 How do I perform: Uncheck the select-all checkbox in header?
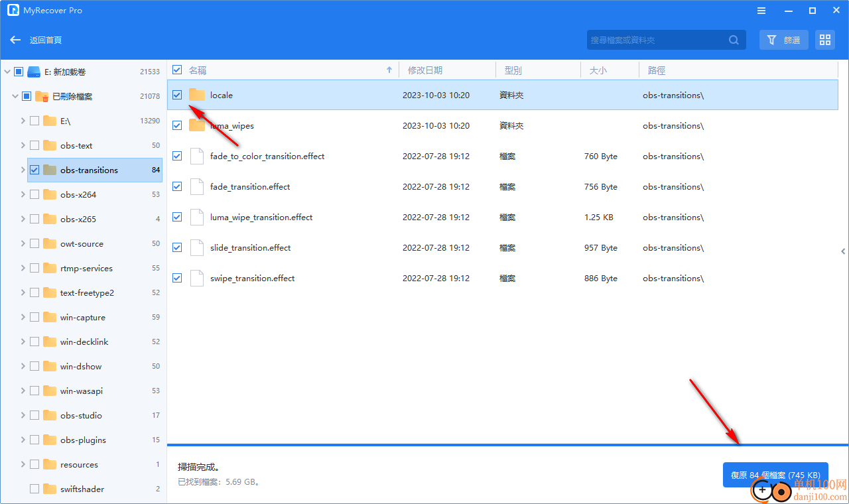pos(177,70)
